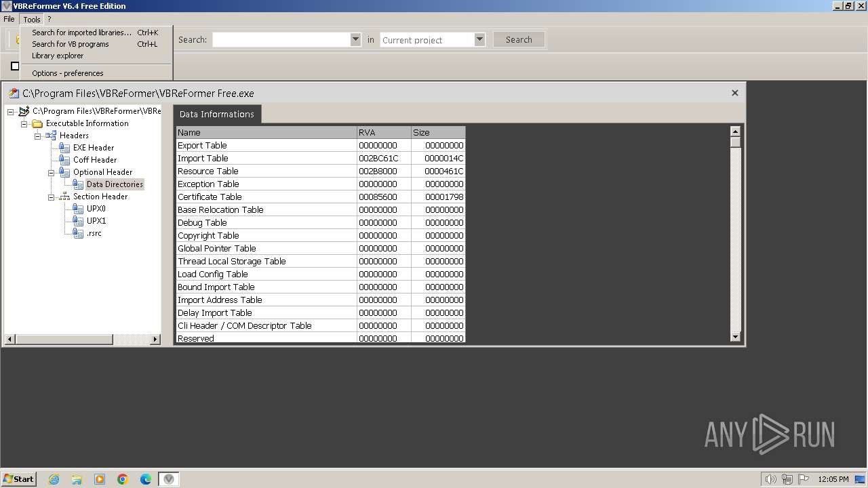Click the RVA value 002BC61C

coord(378,159)
